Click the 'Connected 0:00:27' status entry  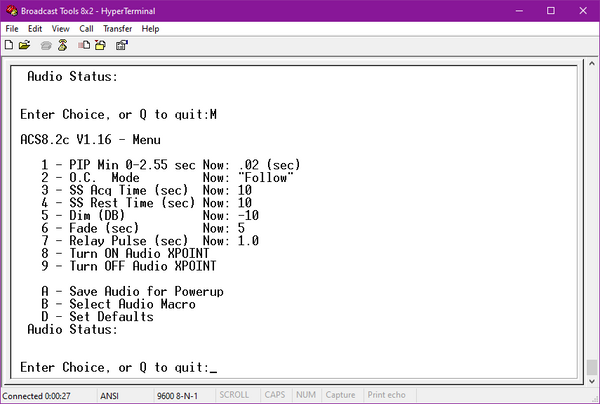36,396
